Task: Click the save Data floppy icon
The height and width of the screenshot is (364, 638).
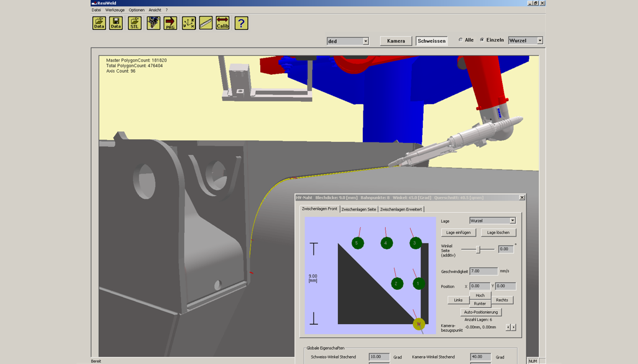Action: click(116, 23)
